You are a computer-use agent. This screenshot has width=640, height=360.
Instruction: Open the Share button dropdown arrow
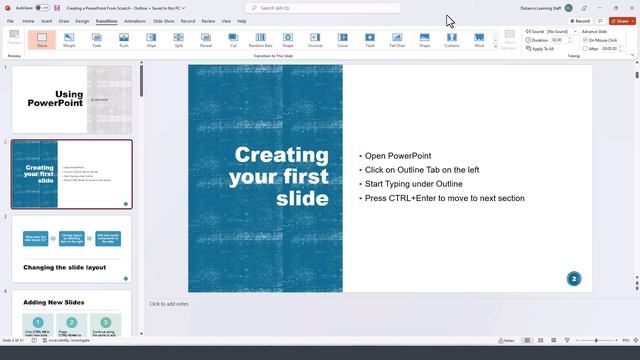[633, 21]
